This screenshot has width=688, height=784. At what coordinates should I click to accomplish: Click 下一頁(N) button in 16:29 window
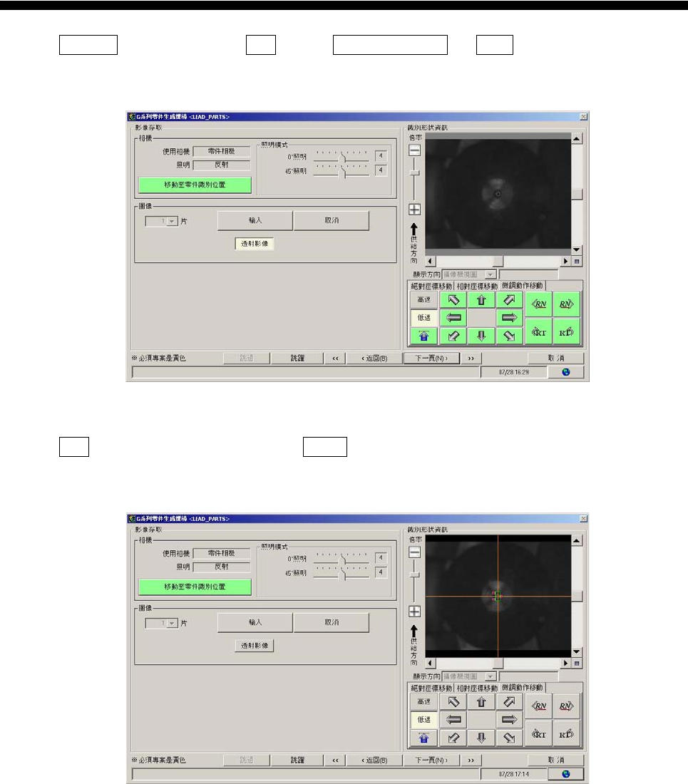431,358
